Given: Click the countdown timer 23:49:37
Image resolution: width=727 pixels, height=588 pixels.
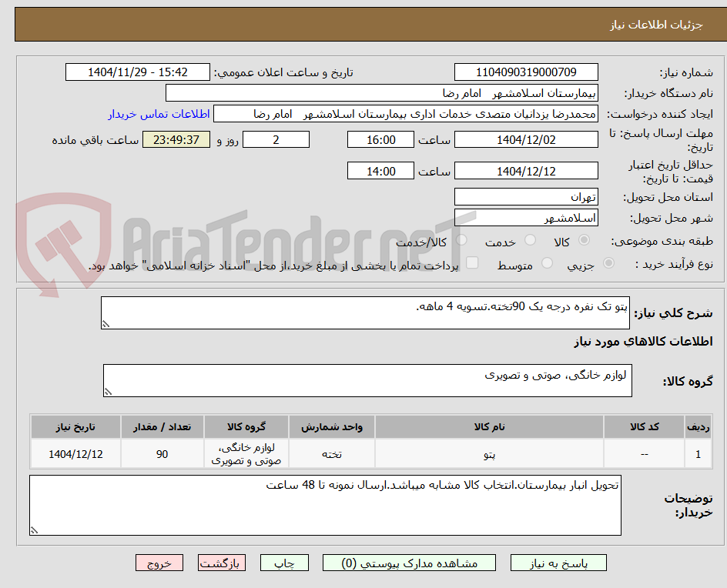Looking at the screenshot, I should [176, 139].
